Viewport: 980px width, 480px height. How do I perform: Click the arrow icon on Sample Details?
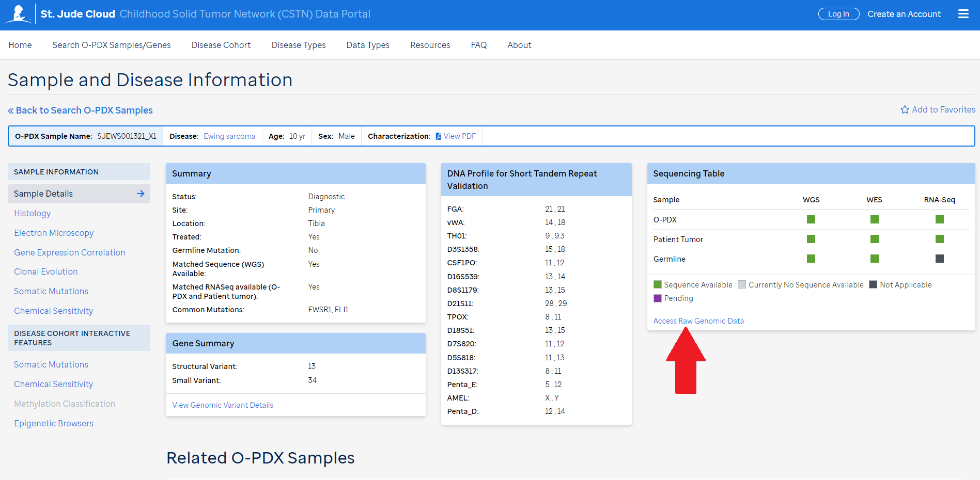(x=141, y=194)
